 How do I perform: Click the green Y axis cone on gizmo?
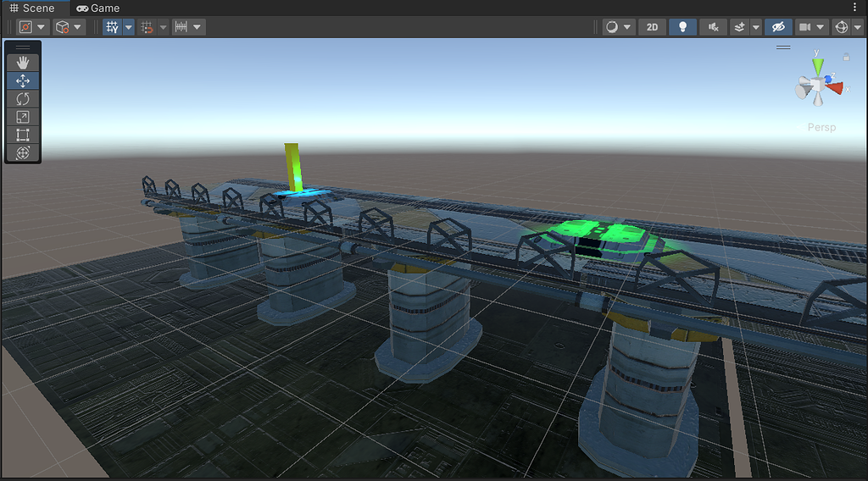pyautogui.click(x=817, y=66)
